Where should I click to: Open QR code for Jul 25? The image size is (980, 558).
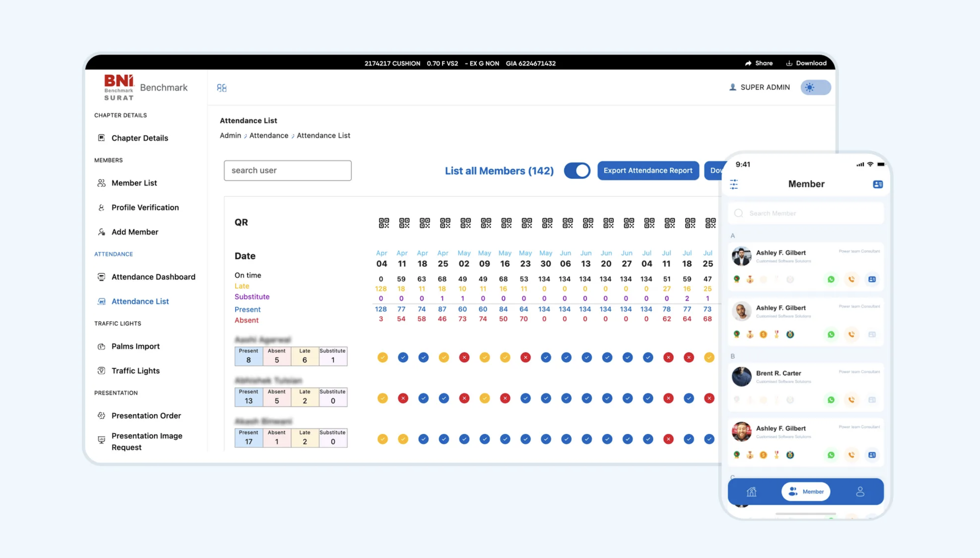[710, 223]
